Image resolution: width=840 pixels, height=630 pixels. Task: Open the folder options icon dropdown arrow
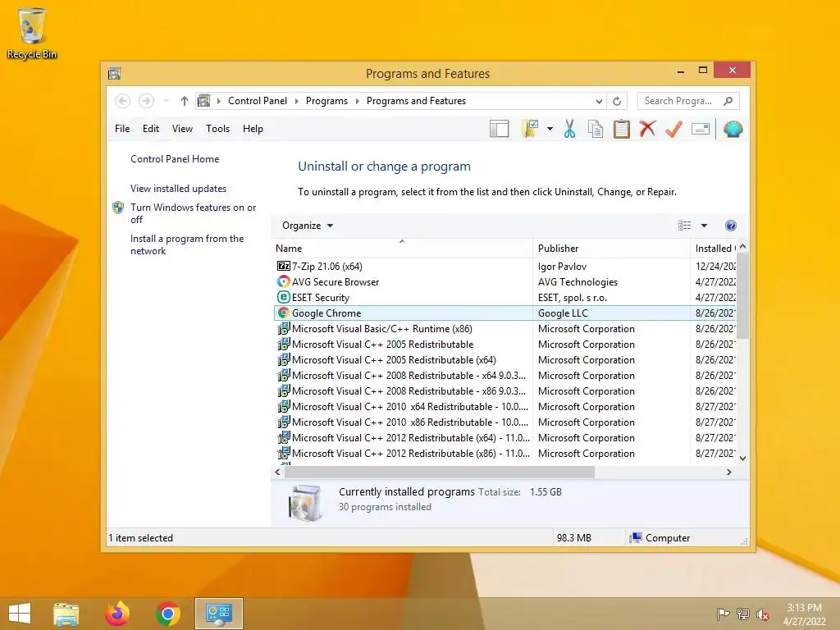click(550, 129)
